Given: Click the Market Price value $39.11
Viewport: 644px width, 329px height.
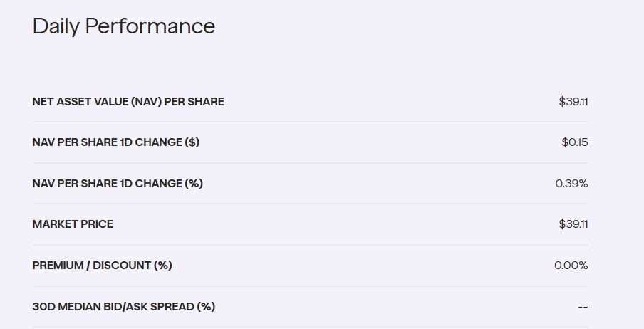Looking at the screenshot, I should pyautogui.click(x=573, y=224).
